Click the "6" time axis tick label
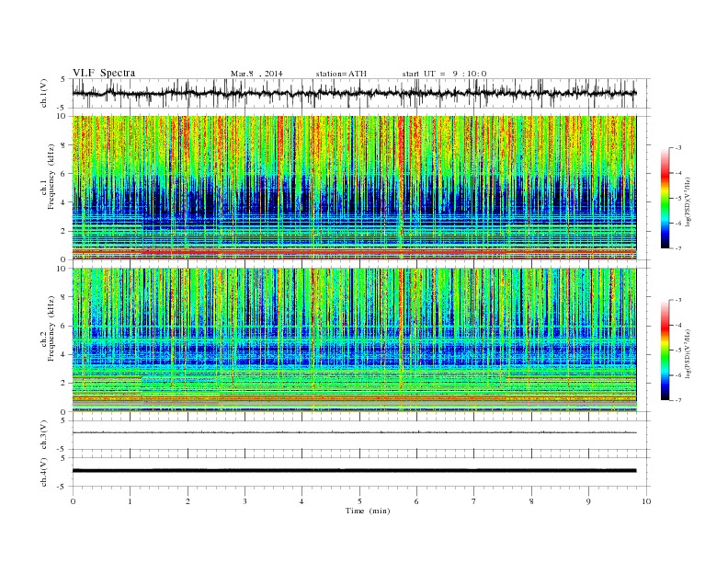 416,501
